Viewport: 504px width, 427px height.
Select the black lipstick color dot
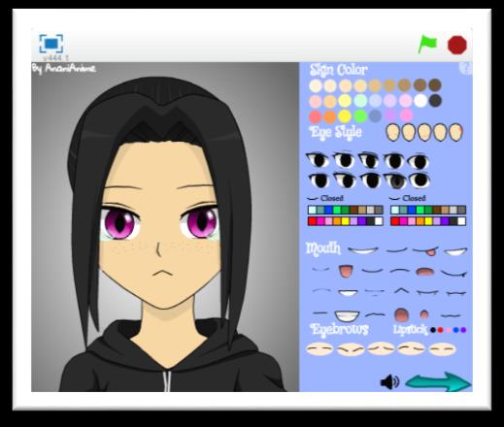433,330
